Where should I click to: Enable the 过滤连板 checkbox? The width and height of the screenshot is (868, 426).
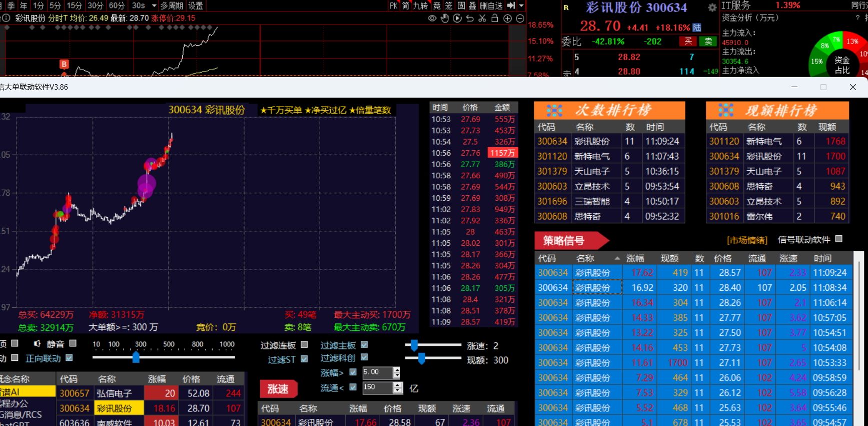(x=304, y=344)
